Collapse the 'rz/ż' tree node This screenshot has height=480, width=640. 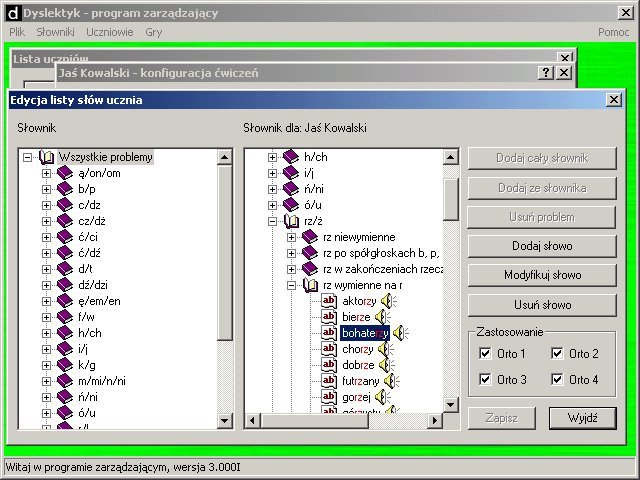click(273, 221)
